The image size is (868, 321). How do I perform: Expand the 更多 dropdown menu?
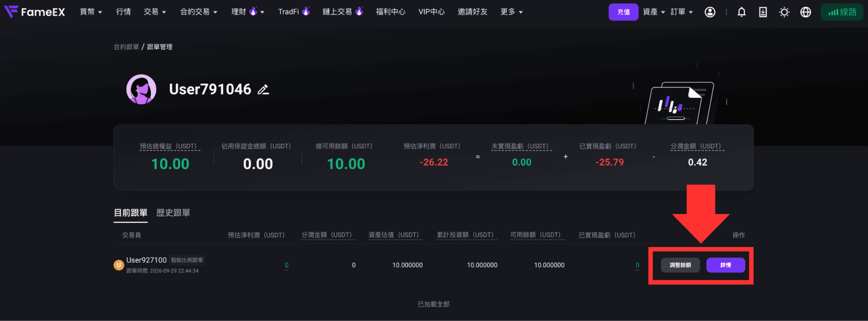point(512,12)
